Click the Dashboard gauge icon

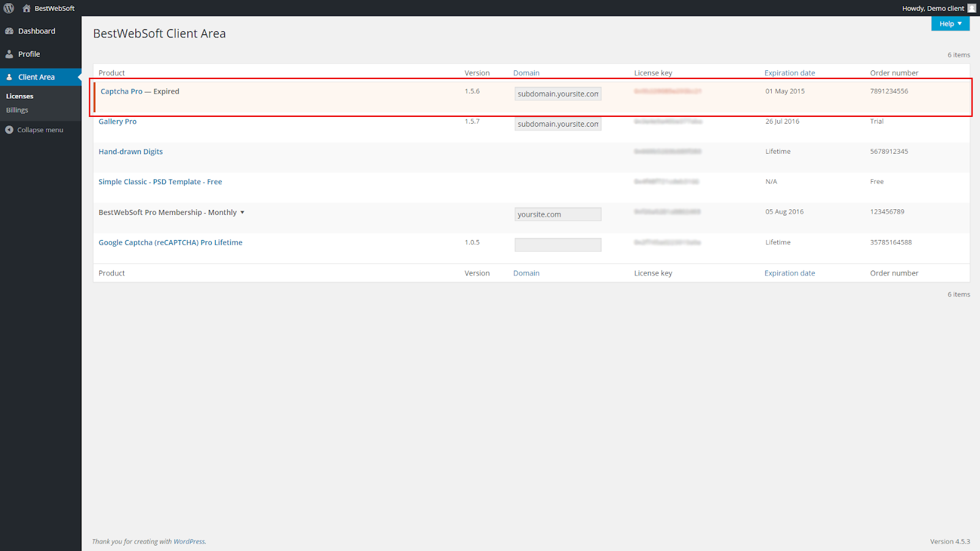[9, 31]
